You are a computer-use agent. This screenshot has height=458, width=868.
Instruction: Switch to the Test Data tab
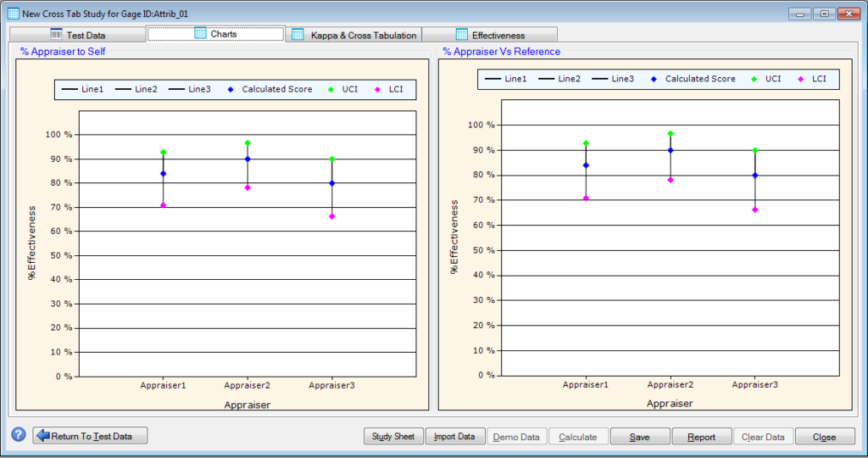[x=77, y=35]
